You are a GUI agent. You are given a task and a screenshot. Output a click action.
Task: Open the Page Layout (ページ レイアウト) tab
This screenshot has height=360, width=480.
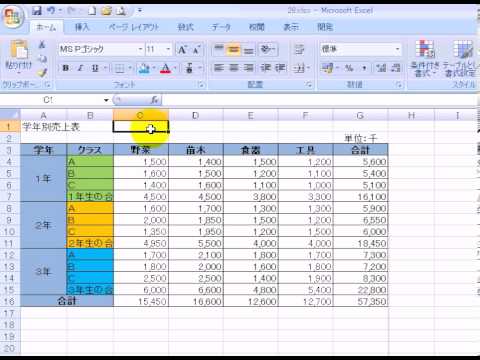(134, 27)
